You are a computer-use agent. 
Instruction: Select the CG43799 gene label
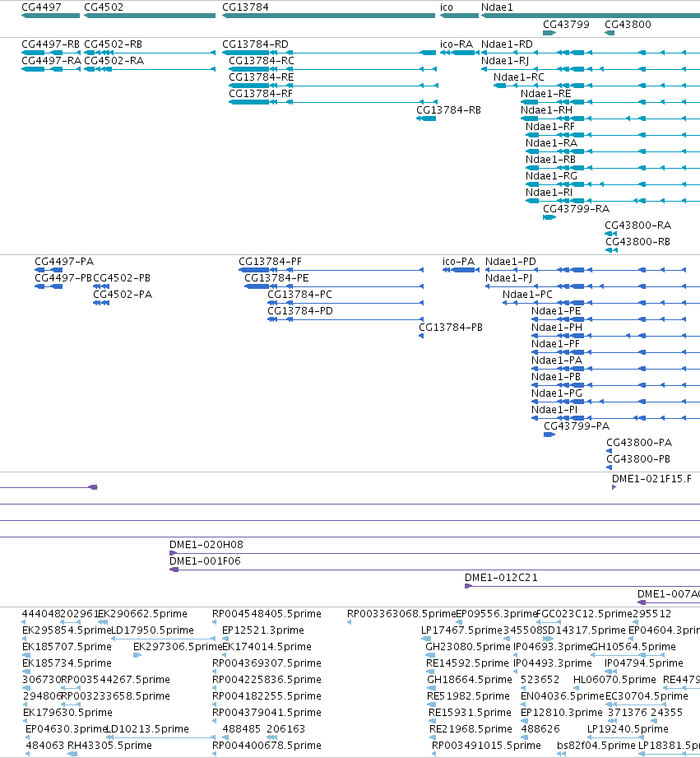(566, 25)
